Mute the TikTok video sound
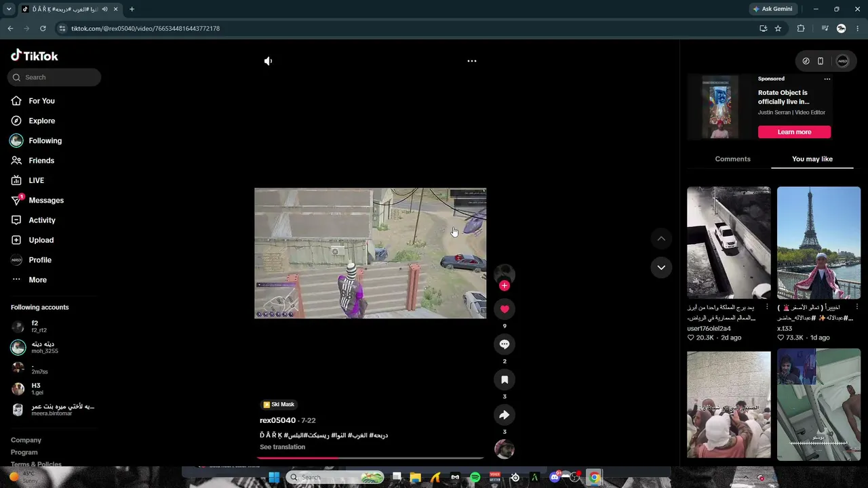This screenshot has width=868, height=488. (x=268, y=61)
